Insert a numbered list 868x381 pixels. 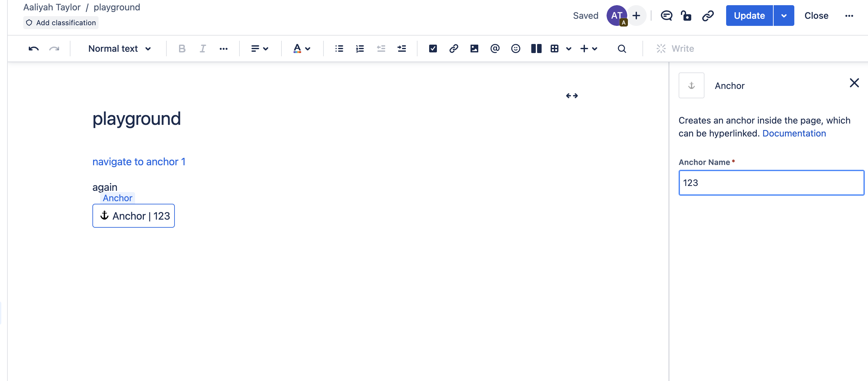point(360,49)
